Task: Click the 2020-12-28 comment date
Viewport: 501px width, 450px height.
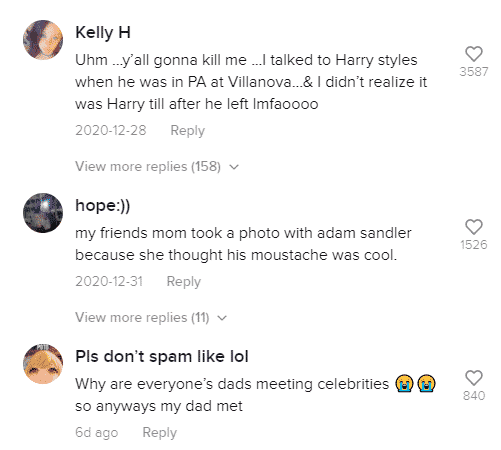Action: click(x=111, y=130)
